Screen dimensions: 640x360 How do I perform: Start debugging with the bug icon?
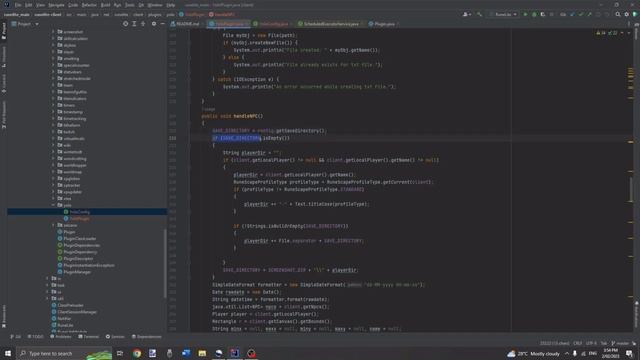[534, 14]
